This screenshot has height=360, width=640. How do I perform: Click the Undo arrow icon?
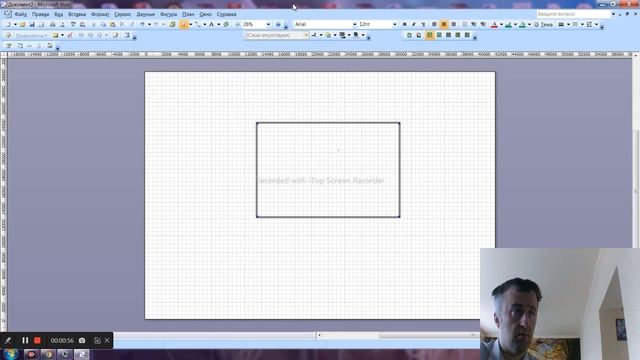click(142, 24)
